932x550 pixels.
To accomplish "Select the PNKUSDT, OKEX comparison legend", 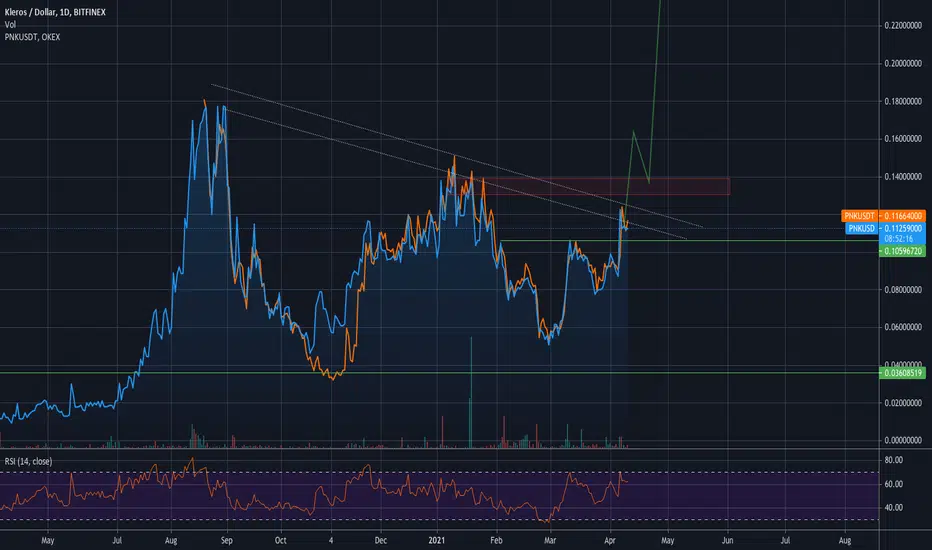I will (32, 37).
